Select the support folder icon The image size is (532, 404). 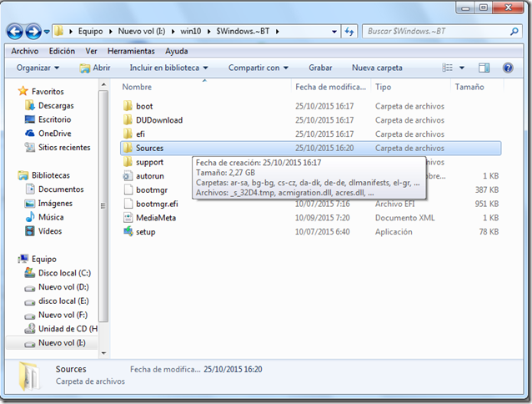click(128, 162)
